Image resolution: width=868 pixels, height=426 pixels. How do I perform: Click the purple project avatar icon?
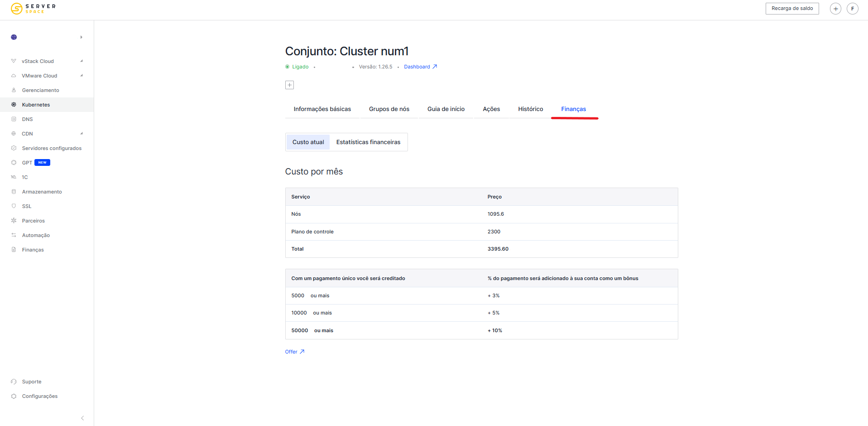click(x=14, y=37)
